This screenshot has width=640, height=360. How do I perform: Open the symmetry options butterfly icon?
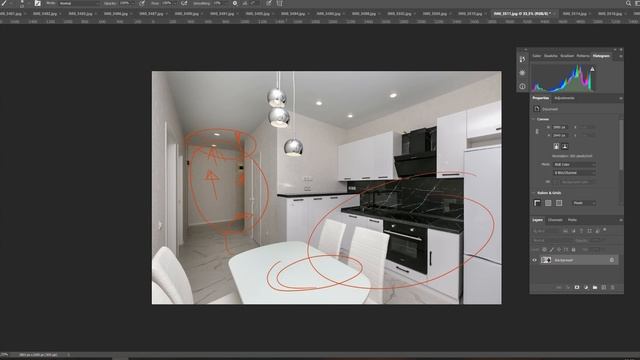click(x=280, y=3)
